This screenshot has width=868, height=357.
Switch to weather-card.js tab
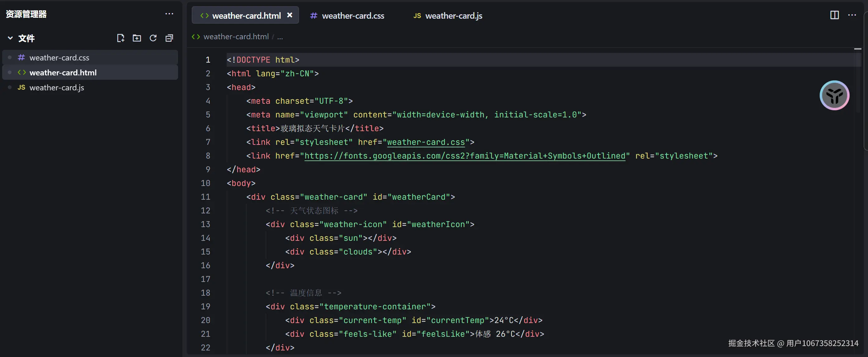pos(453,16)
